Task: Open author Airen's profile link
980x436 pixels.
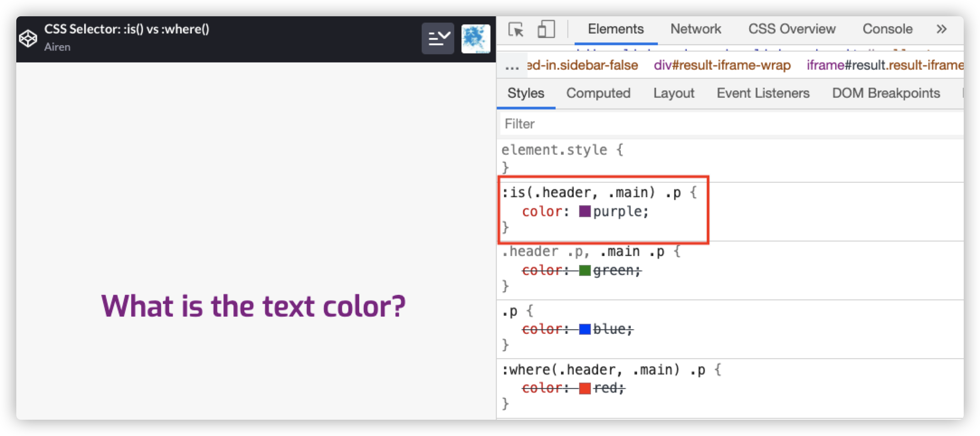Action: (x=57, y=47)
